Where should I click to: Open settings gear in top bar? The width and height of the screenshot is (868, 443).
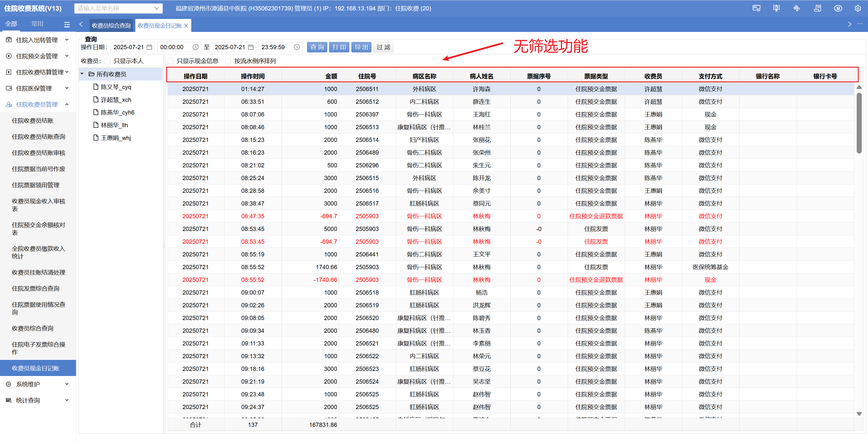(858, 8)
